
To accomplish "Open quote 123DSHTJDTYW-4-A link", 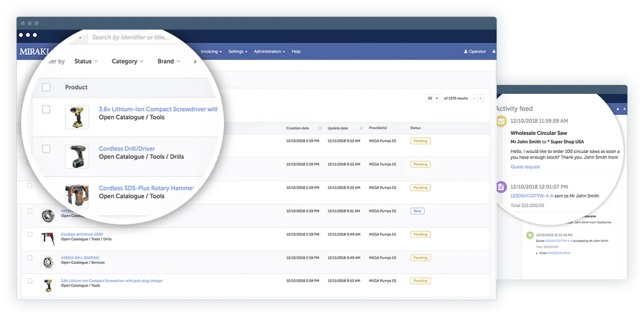I will point(532,195).
